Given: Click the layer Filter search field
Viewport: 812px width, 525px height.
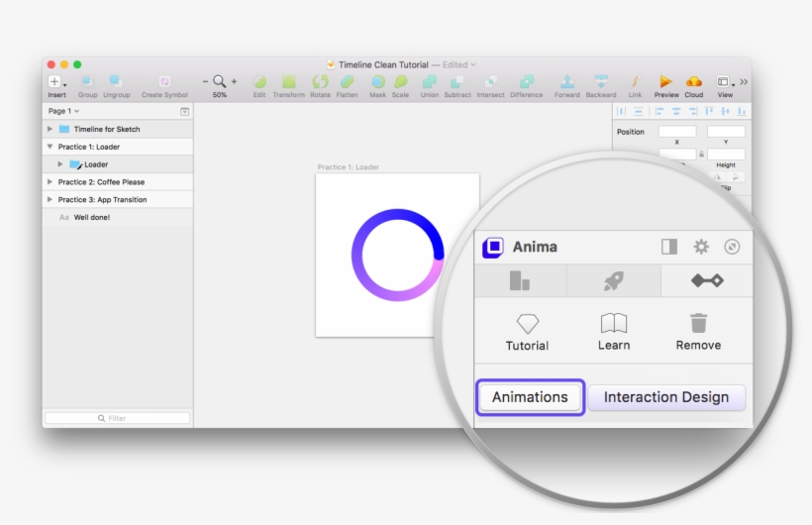Looking at the screenshot, I should 118,418.
